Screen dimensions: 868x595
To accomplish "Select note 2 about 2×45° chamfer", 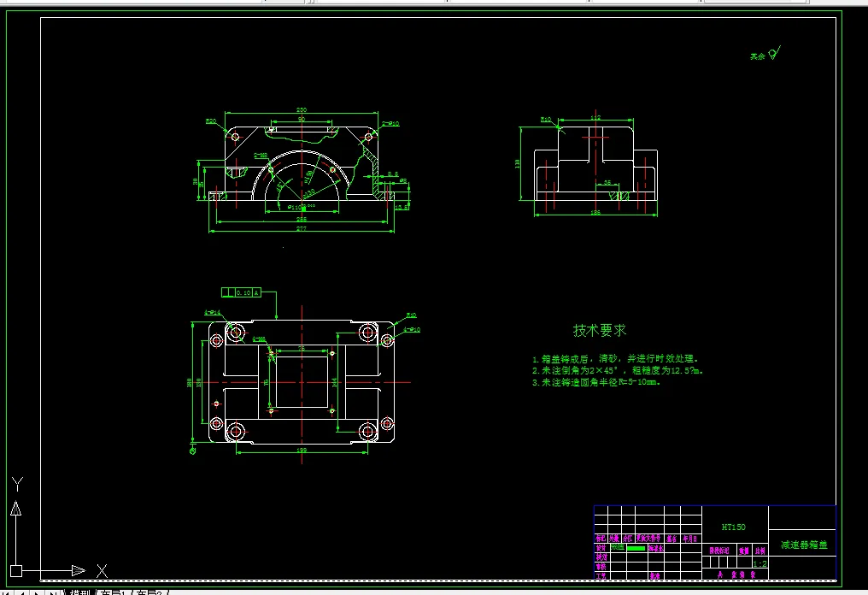I will [617, 371].
